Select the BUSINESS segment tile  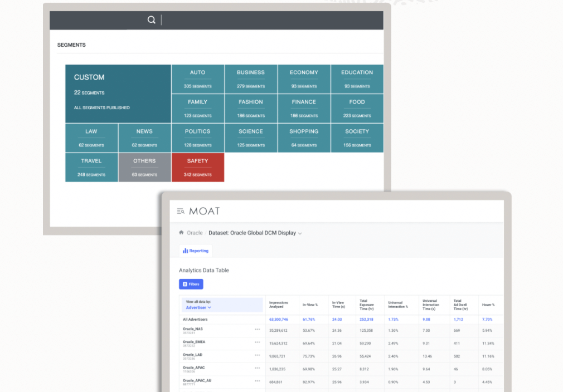pos(251,79)
